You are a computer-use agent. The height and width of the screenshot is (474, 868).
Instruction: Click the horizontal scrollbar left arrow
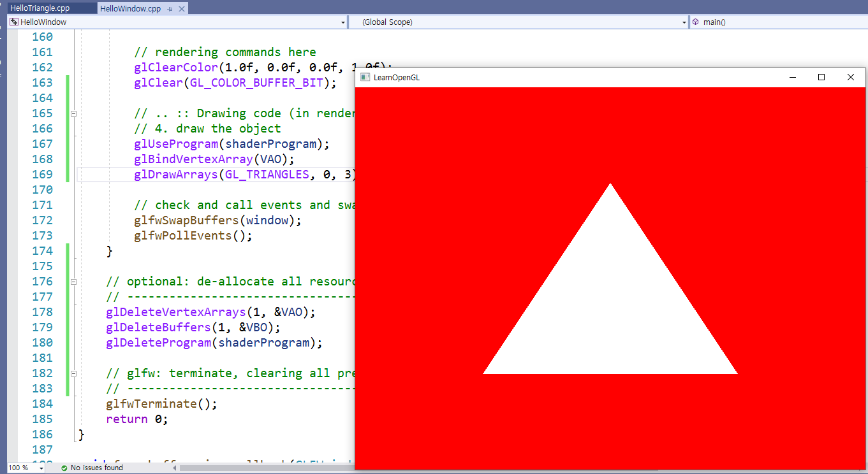click(175, 468)
